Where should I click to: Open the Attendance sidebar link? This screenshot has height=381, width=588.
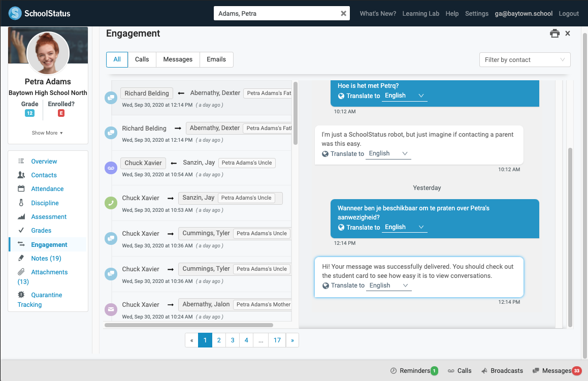point(47,188)
